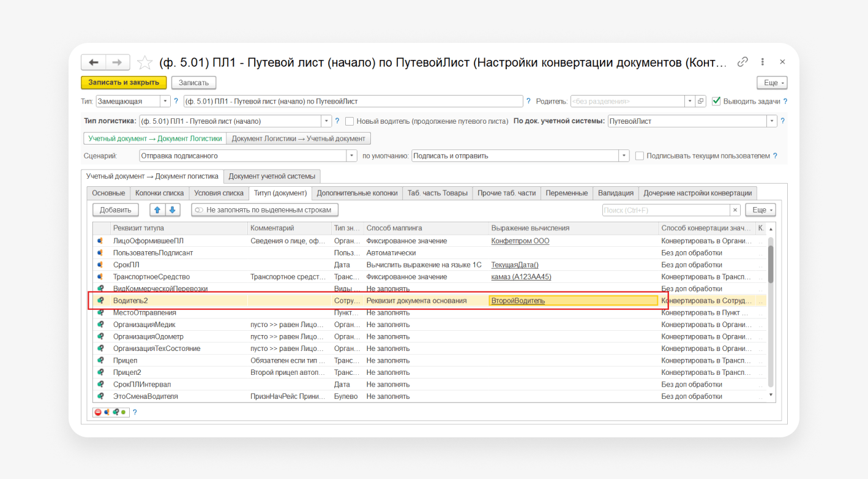Click the table vertical scrollbar thumb
Screen dimensions: 868x479
click(x=771, y=264)
